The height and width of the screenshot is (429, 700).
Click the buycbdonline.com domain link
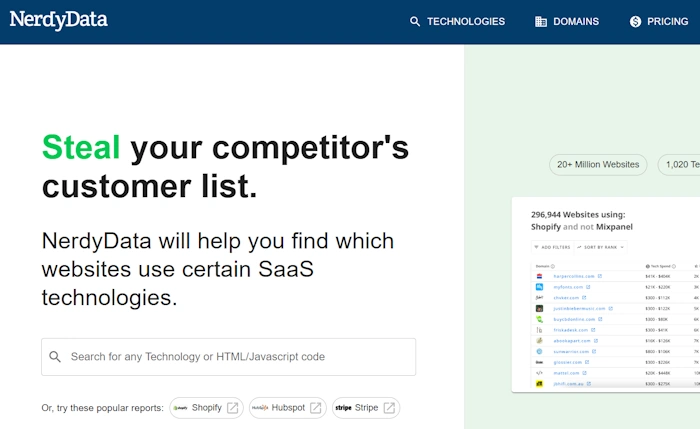click(x=574, y=319)
